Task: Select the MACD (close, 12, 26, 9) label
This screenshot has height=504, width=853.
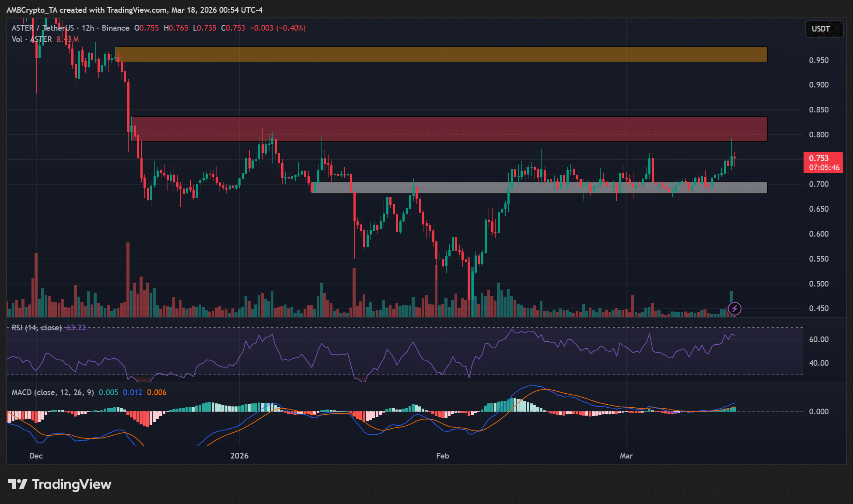Action: click(x=52, y=392)
